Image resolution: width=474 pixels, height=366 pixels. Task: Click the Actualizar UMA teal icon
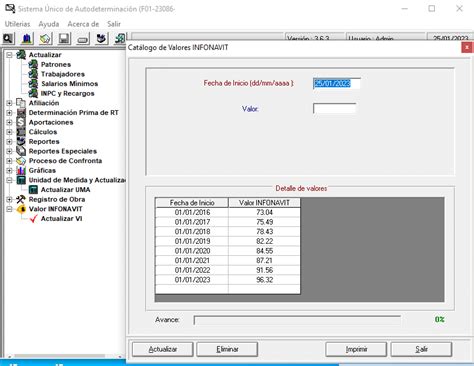tap(33, 190)
